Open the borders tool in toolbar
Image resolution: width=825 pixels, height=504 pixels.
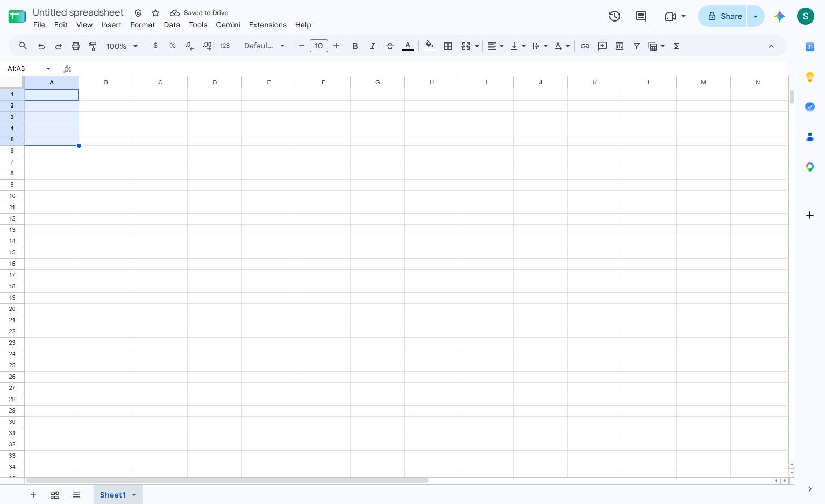[x=447, y=46]
